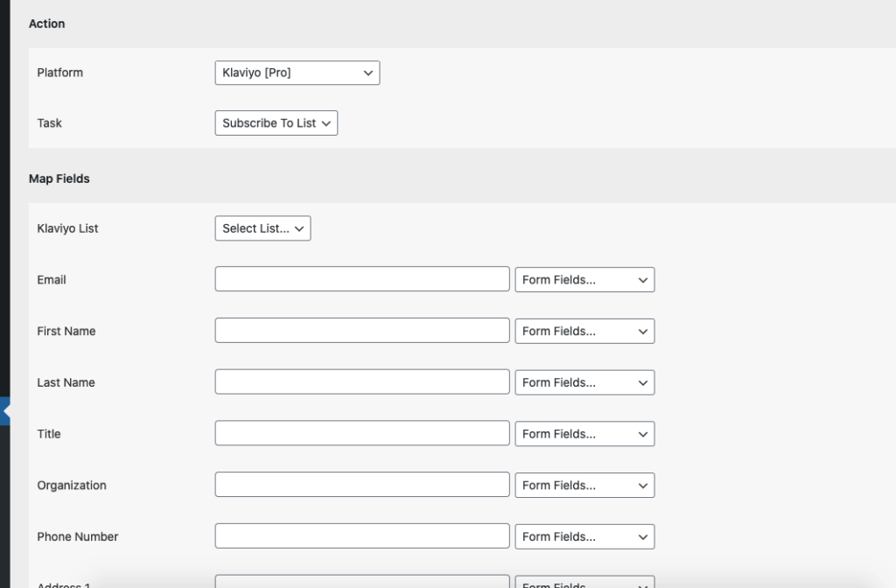
Task: Click the Action section heading
Action: pyautogui.click(x=47, y=24)
